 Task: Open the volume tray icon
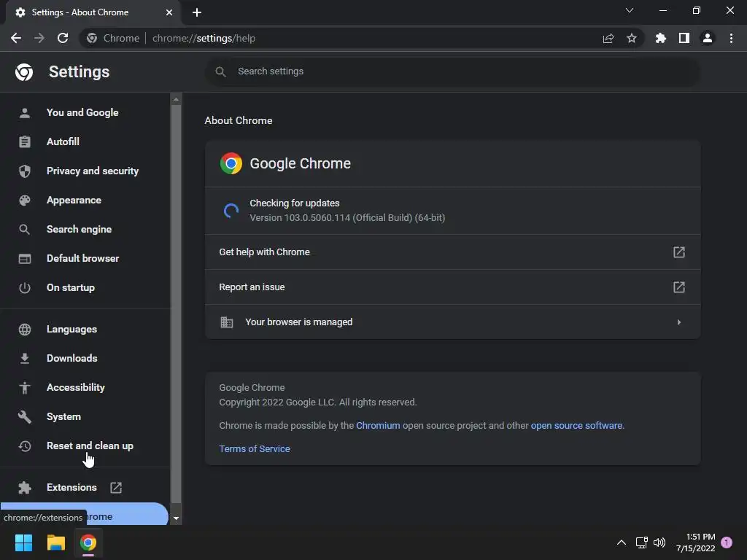(659, 542)
